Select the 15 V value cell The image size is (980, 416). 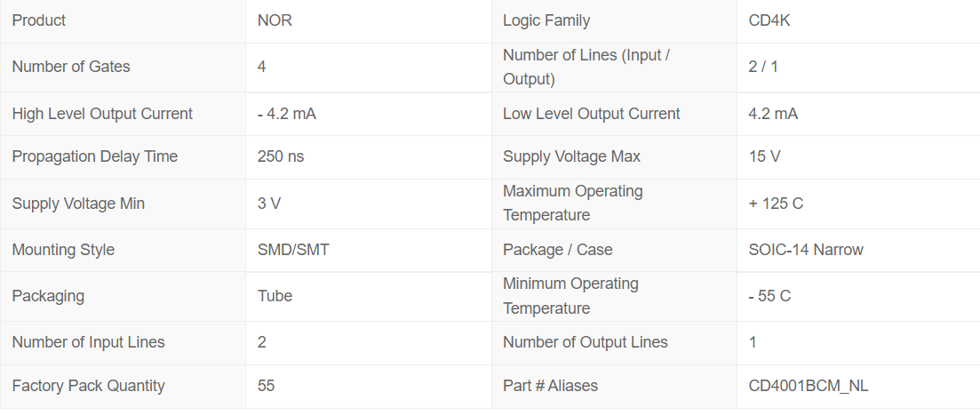pos(764,156)
